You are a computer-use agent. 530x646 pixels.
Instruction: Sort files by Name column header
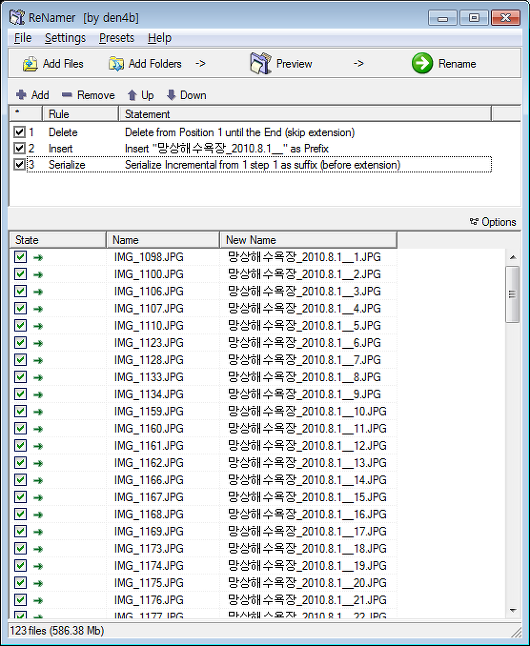click(163, 240)
